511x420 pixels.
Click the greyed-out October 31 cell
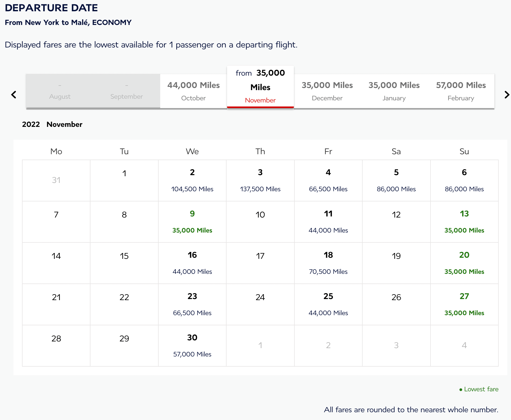[56, 180]
